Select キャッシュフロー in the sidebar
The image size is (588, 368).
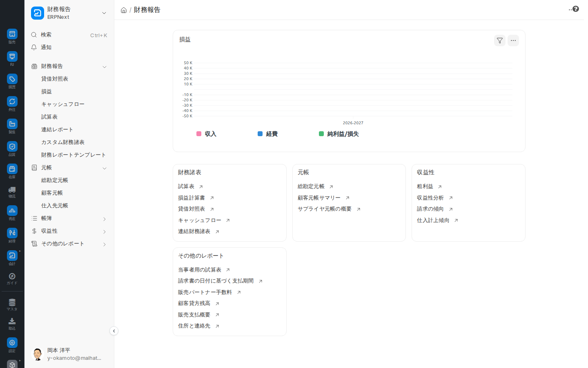pyautogui.click(x=63, y=104)
